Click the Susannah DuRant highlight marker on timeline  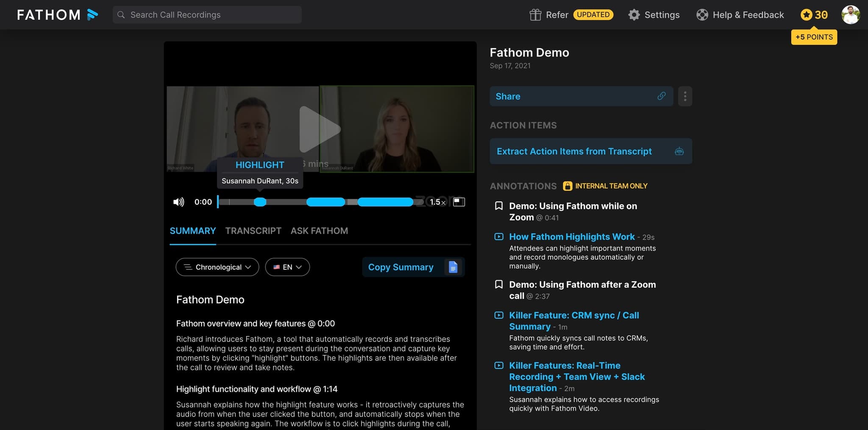(260, 202)
